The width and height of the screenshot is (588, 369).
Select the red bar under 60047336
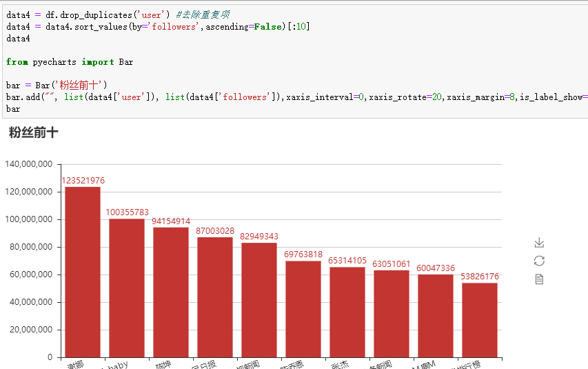(x=436, y=316)
